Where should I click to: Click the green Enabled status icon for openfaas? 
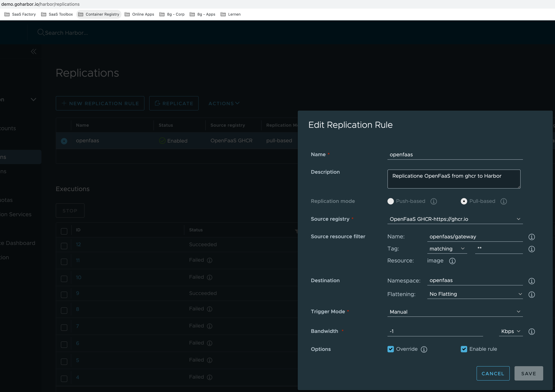tap(162, 141)
